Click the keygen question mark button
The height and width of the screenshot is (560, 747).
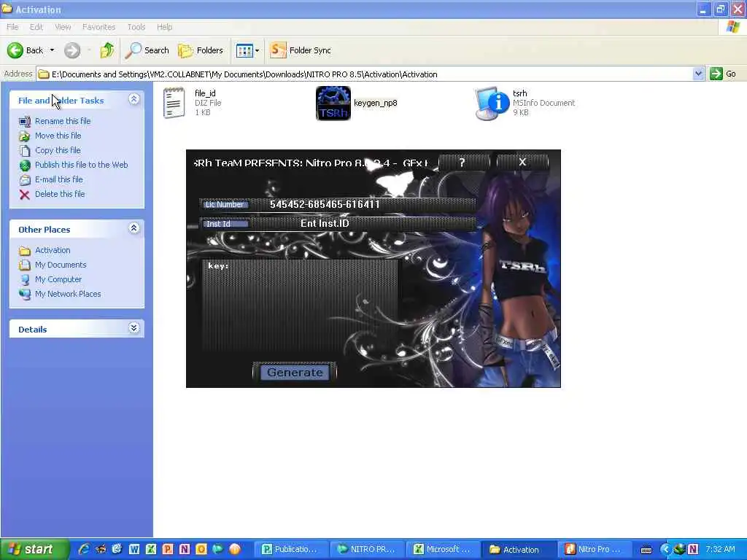463,162
